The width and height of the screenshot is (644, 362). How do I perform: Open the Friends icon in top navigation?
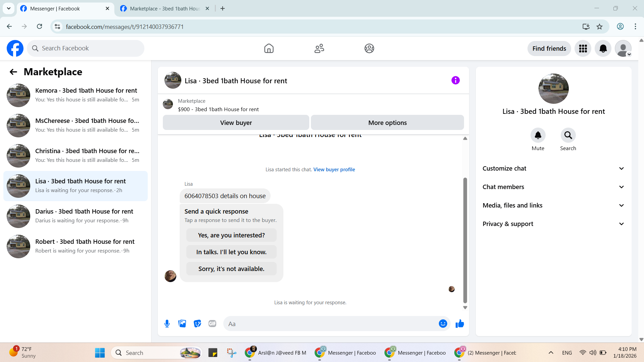point(319,48)
